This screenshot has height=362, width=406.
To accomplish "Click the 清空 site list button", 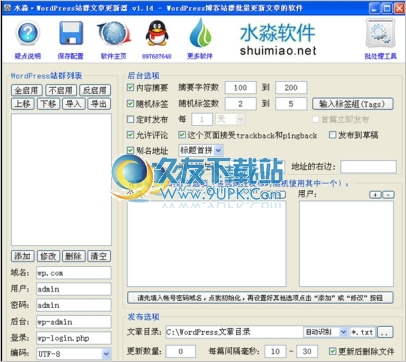I will (99, 256).
